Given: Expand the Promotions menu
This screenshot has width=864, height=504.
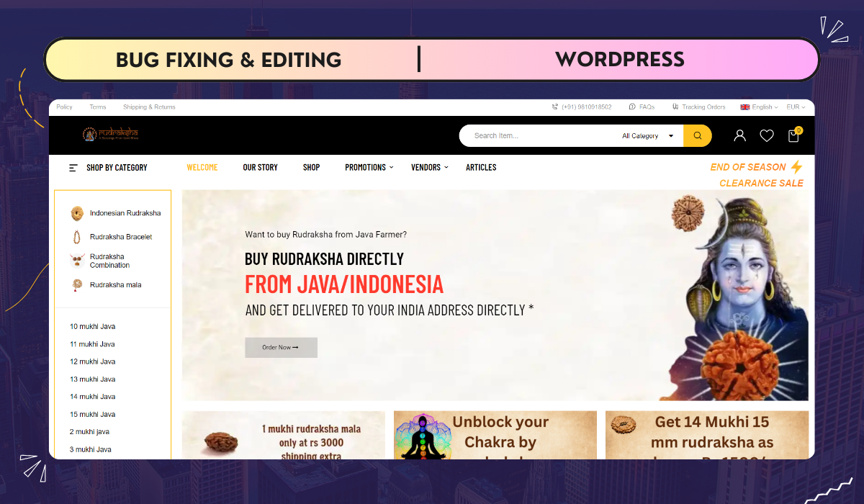Looking at the screenshot, I should tap(369, 168).
